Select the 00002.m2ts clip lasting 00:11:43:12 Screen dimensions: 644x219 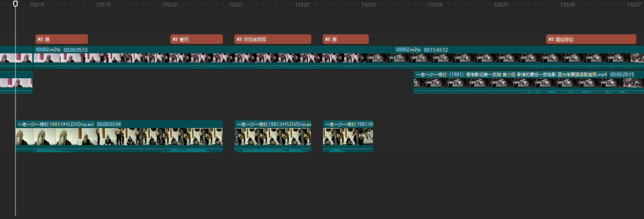coord(519,57)
